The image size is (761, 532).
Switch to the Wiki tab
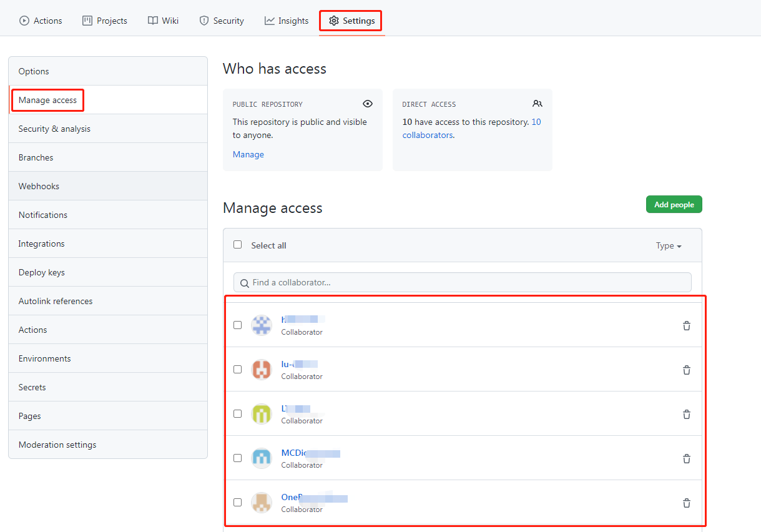(x=163, y=21)
